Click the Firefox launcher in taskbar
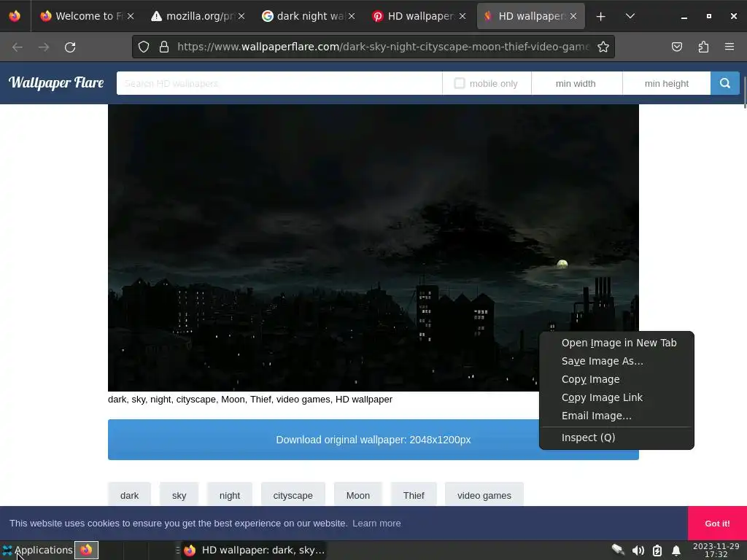This screenshot has height=560, width=747. coord(86,550)
